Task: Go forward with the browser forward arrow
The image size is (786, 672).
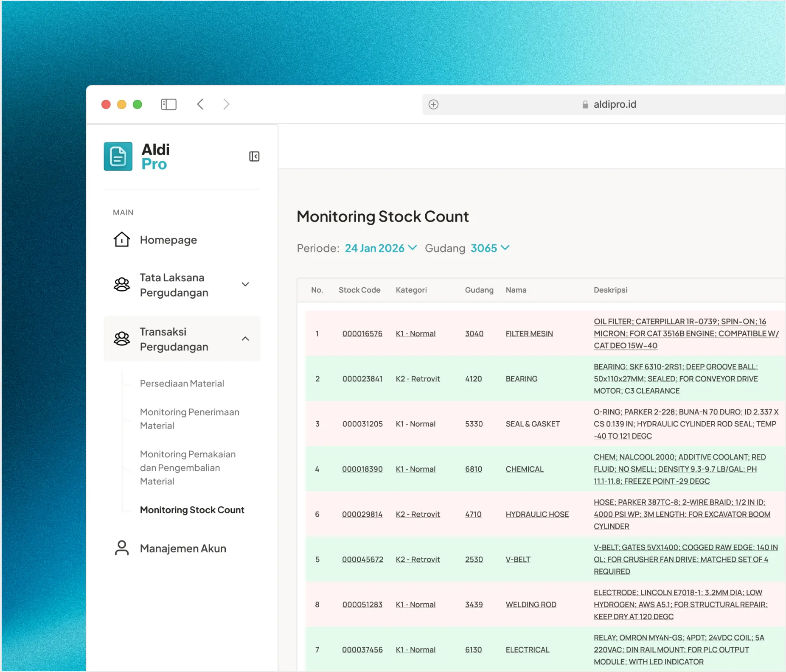Action: point(226,104)
